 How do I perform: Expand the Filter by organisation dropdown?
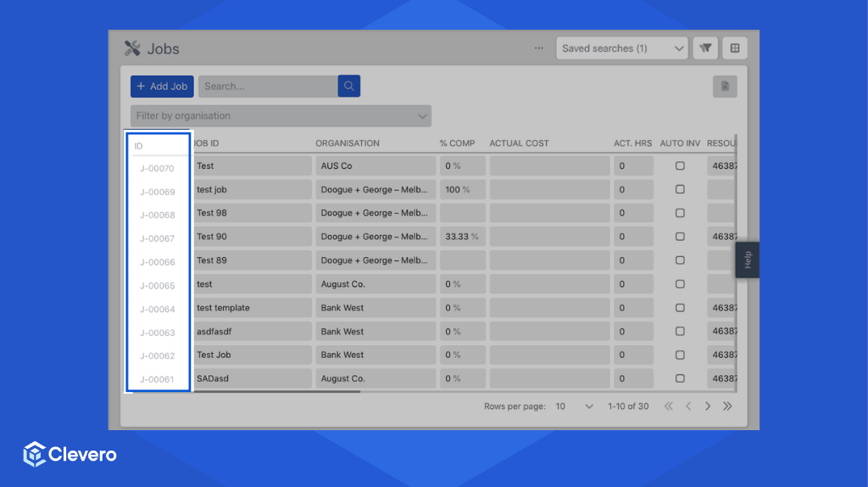281,115
